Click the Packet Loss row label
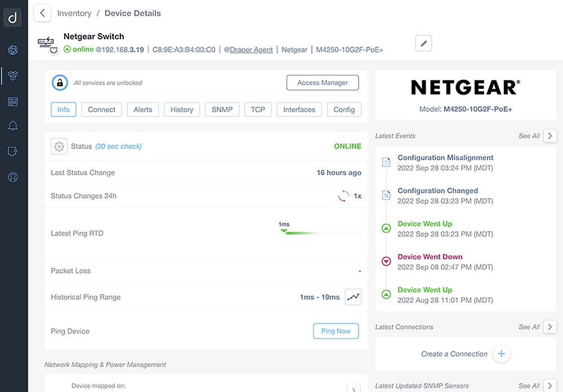 point(71,271)
